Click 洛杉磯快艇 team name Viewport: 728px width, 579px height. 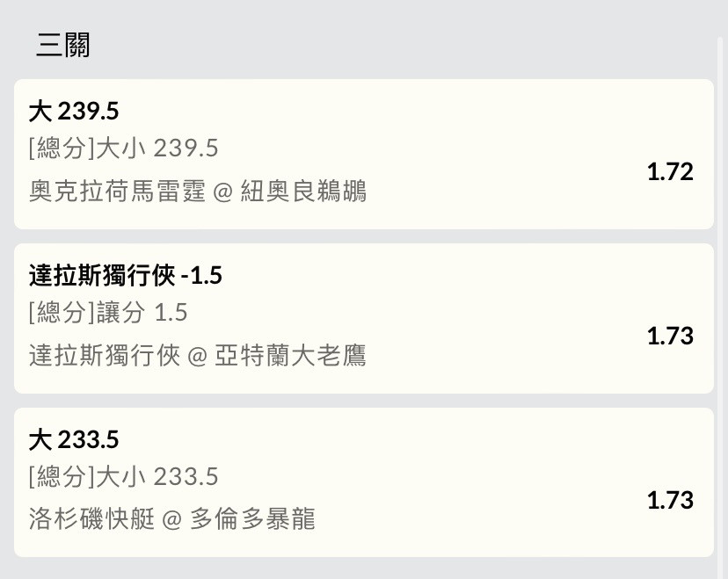(91, 518)
